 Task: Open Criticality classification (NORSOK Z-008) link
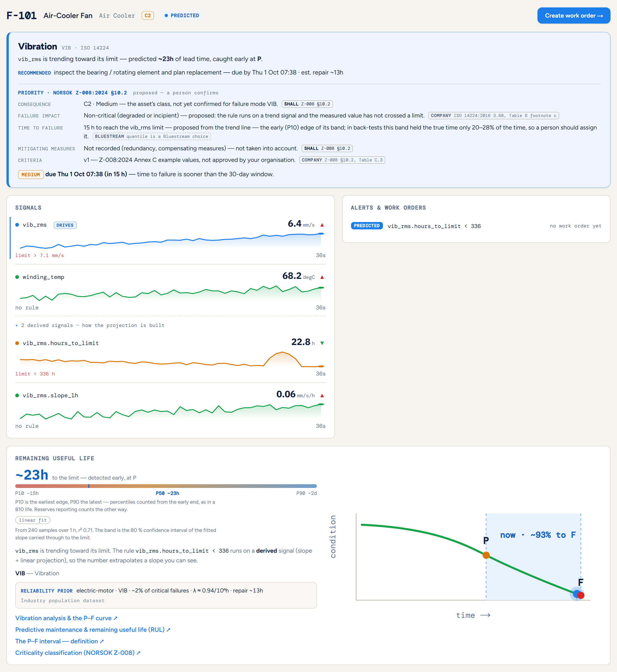click(x=78, y=653)
